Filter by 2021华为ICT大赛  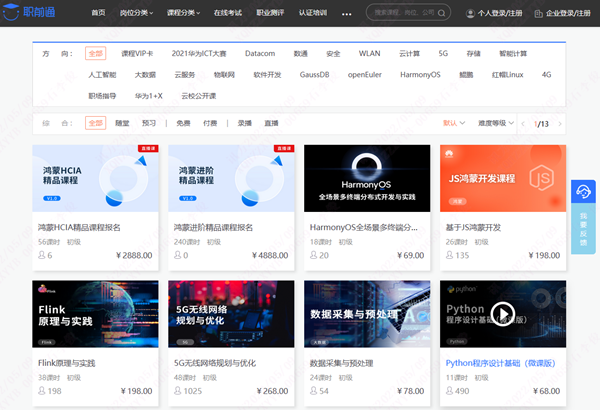[199, 54]
